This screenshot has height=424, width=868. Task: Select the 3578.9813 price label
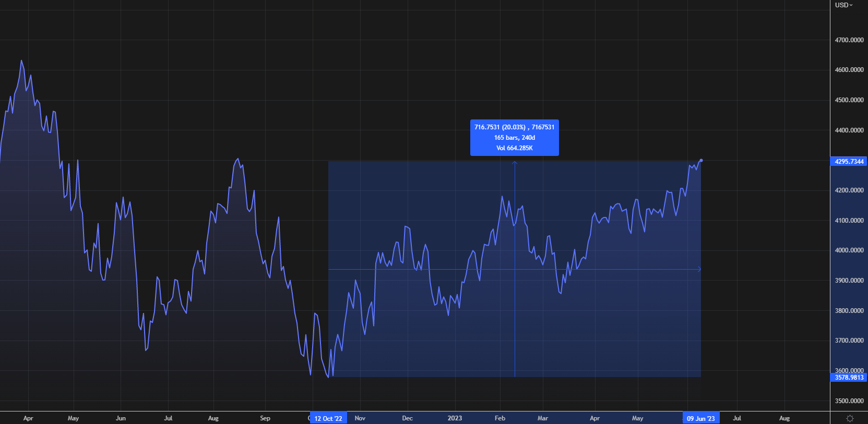coord(849,378)
